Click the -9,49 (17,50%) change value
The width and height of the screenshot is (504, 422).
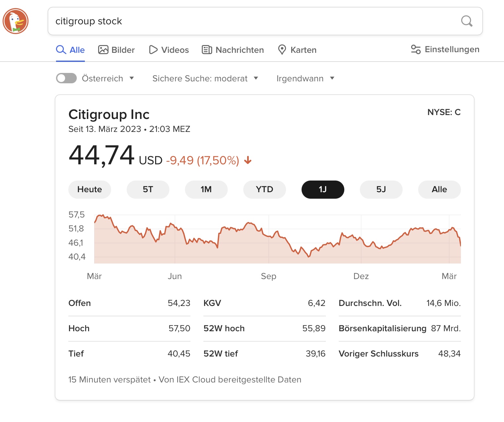(x=202, y=160)
